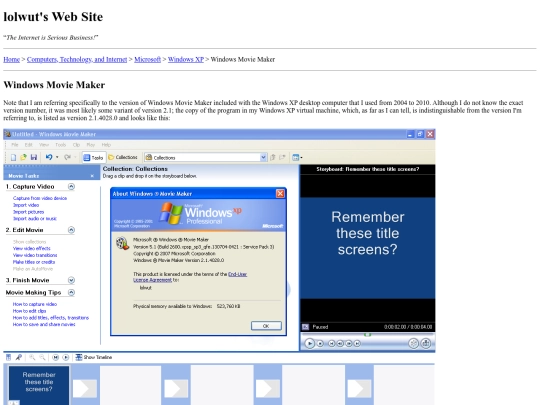Click How to add titles, effects, transitions
The width and height of the screenshot is (540, 405).
click(51, 318)
